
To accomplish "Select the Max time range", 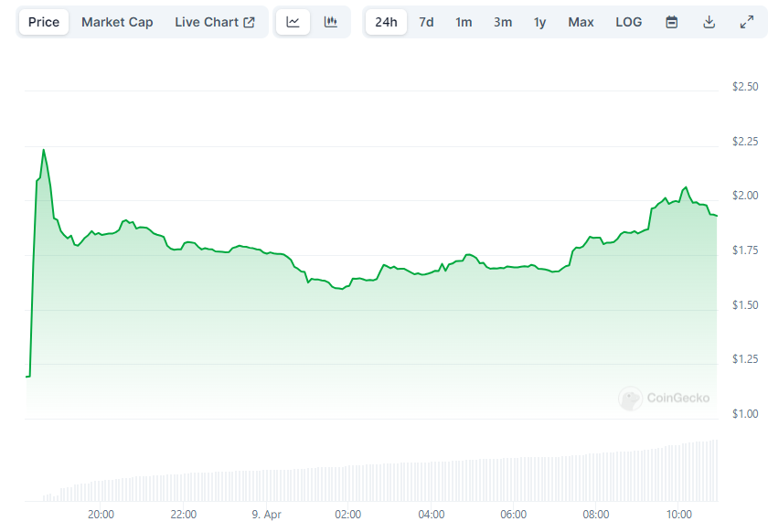I will click(581, 22).
